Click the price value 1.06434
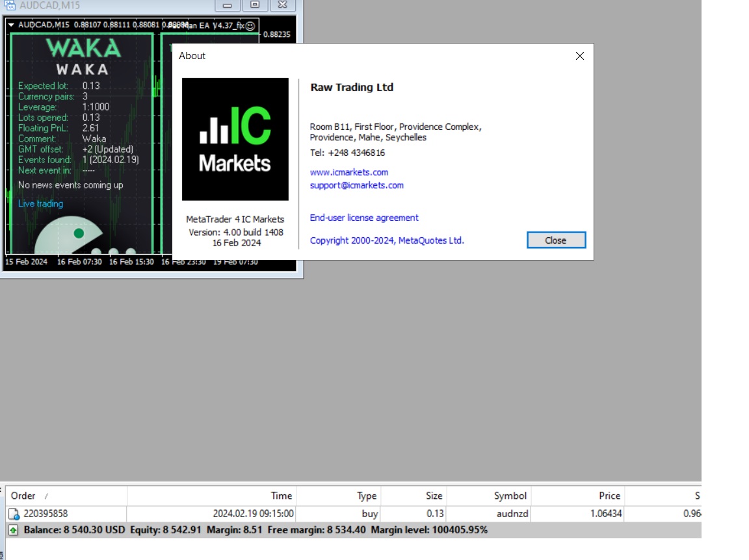 click(606, 514)
